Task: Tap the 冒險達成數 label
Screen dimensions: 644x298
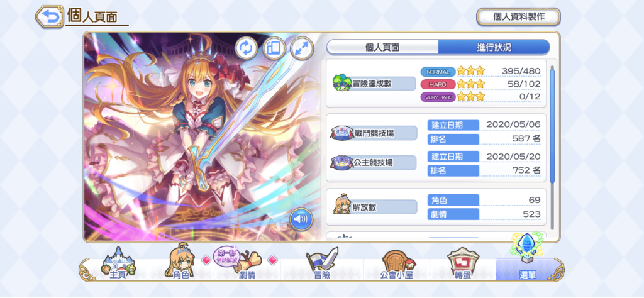Action: coord(374,84)
